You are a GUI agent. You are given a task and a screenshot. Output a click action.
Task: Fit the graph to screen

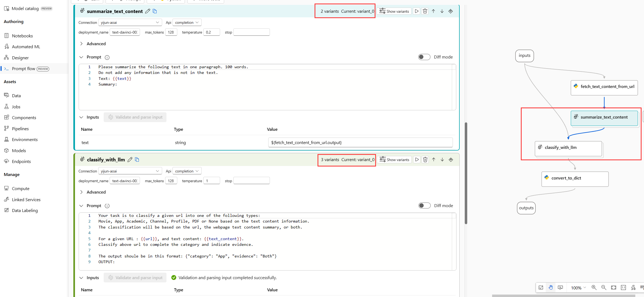[x=614, y=288]
